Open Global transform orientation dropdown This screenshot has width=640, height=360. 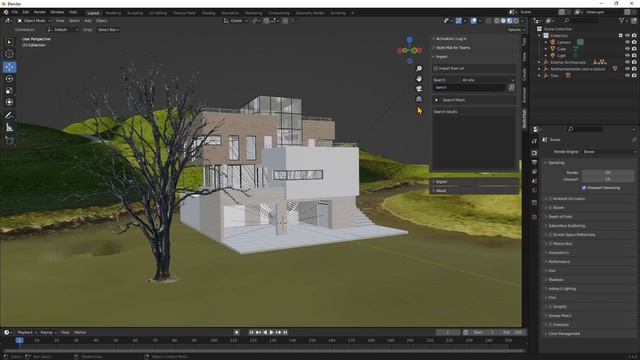(236, 21)
